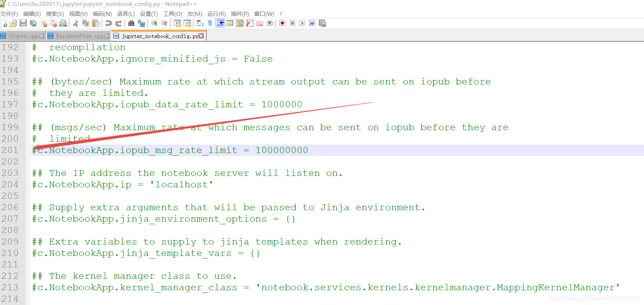Undo the last edit from the toolbar
Image resolution: width=644 pixels, height=305 pixels.
tap(108, 23)
